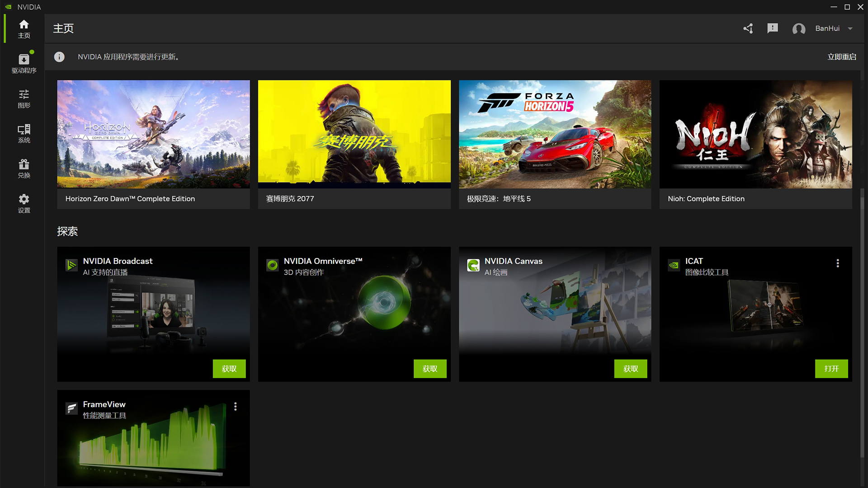Open the FrameView card three-dot menu
The height and width of the screenshot is (488, 868).
point(235,406)
